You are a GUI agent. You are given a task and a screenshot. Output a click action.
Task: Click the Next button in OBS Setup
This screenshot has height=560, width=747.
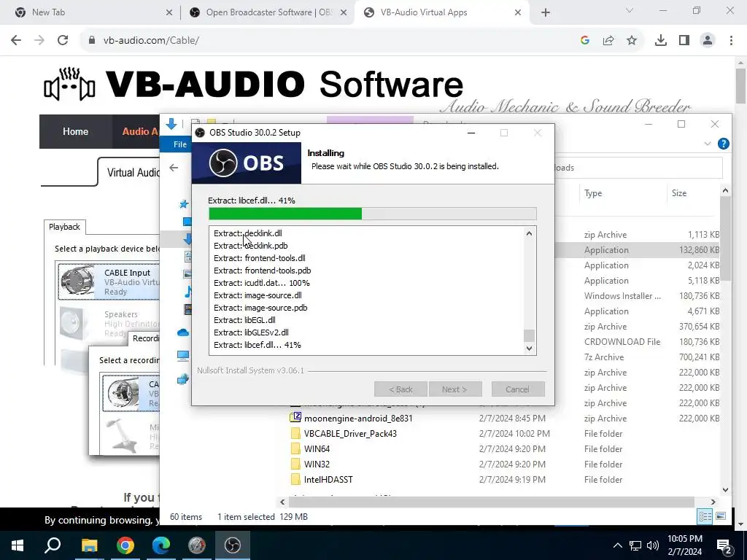click(455, 389)
